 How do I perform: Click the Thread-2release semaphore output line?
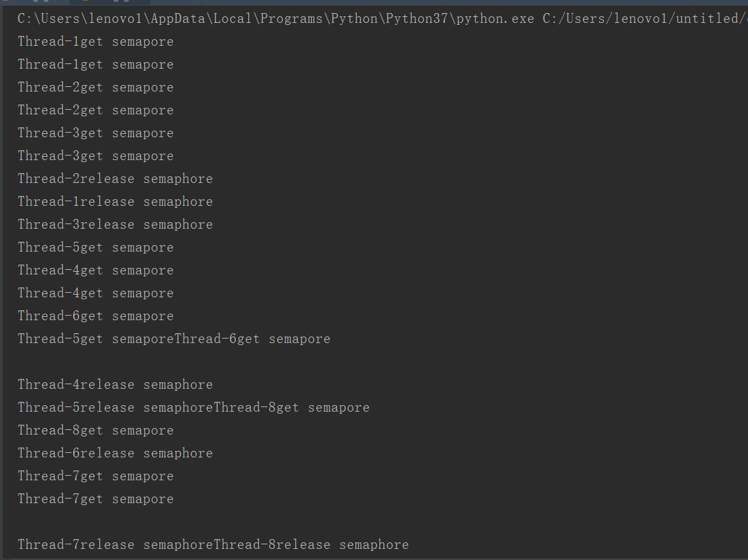pyautogui.click(x=115, y=179)
